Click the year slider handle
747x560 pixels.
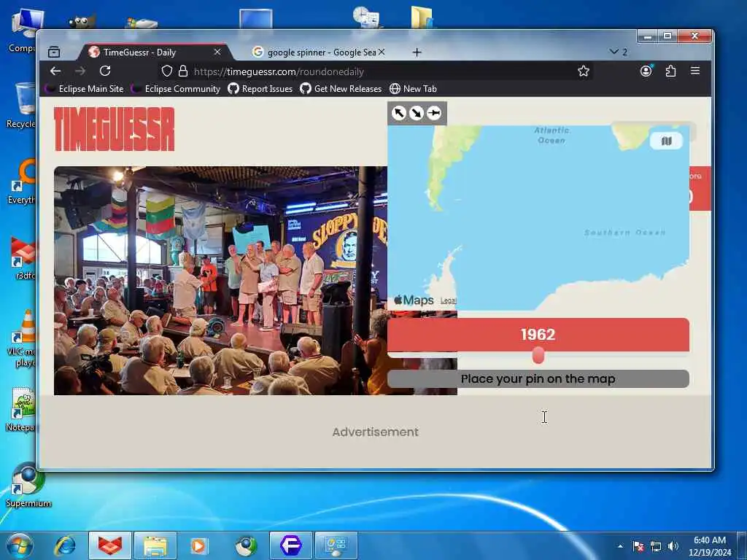[x=538, y=355]
